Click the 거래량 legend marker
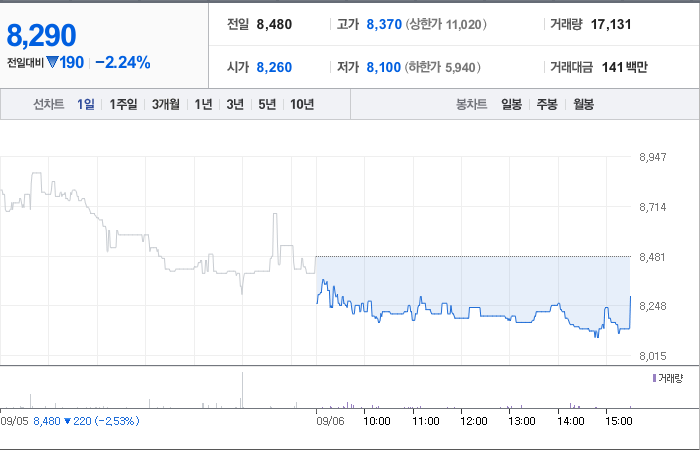 pyautogui.click(x=654, y=379)
